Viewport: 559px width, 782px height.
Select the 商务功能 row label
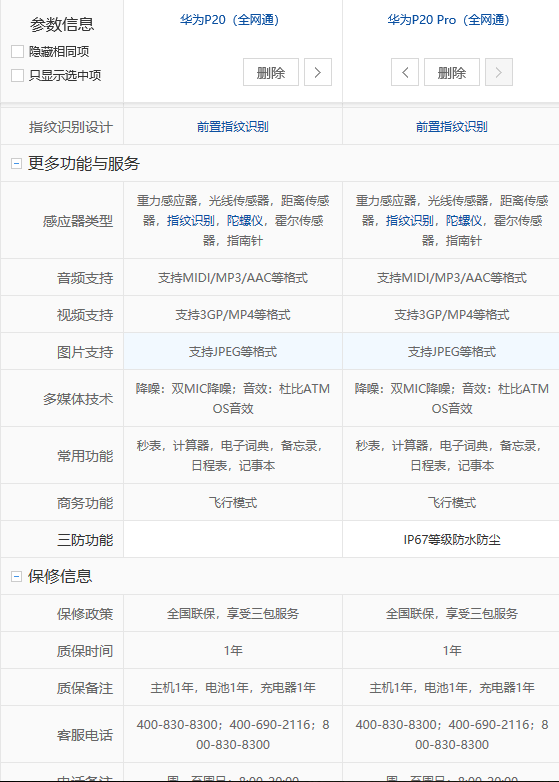pyautogui.click(x=85, y=503)
